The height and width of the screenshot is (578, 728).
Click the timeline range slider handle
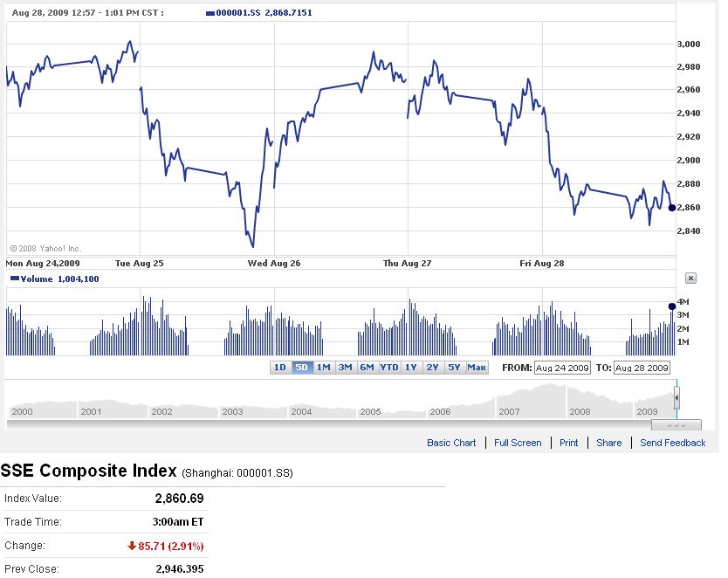tap(676, 398)
